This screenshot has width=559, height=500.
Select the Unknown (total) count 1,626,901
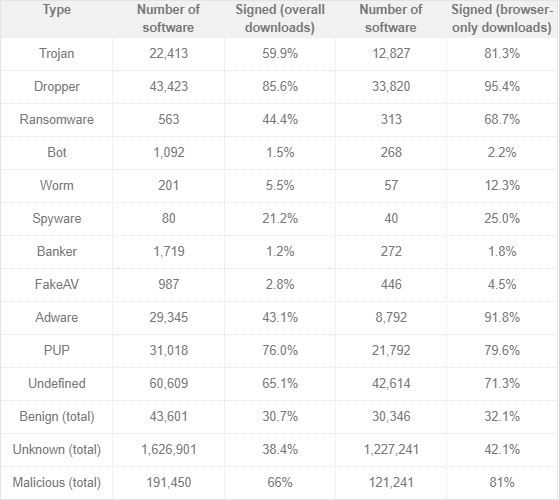tap(169, 449)
